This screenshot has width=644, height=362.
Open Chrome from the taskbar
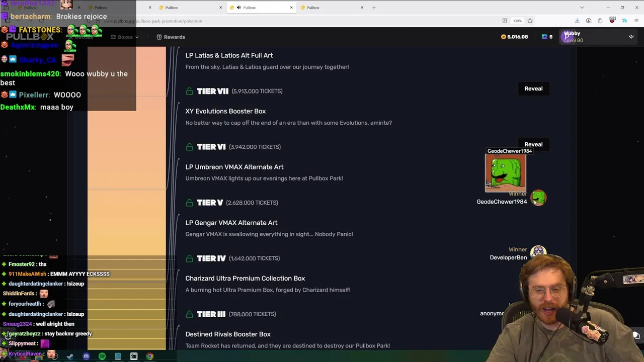pyautogui.click(x=149, y=356)
